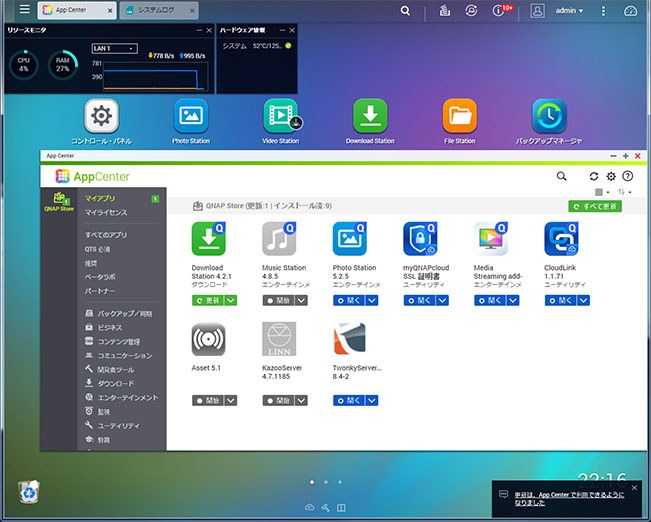Expand myQNAPcloud SSL open dropdown arrow
Screen dimensions: 651x522
[x=443, y=300]
